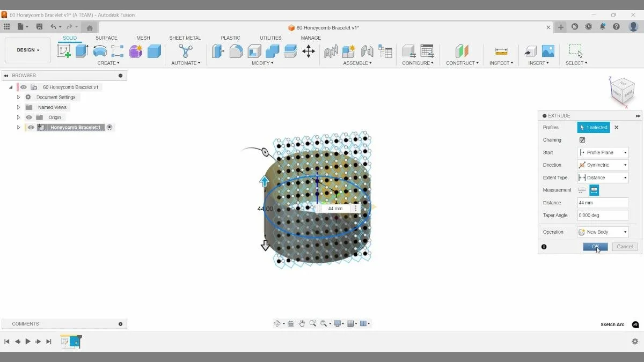Select the Move/Copy tool
Screen dimensions: 644x362
click(x=308, y=51)
